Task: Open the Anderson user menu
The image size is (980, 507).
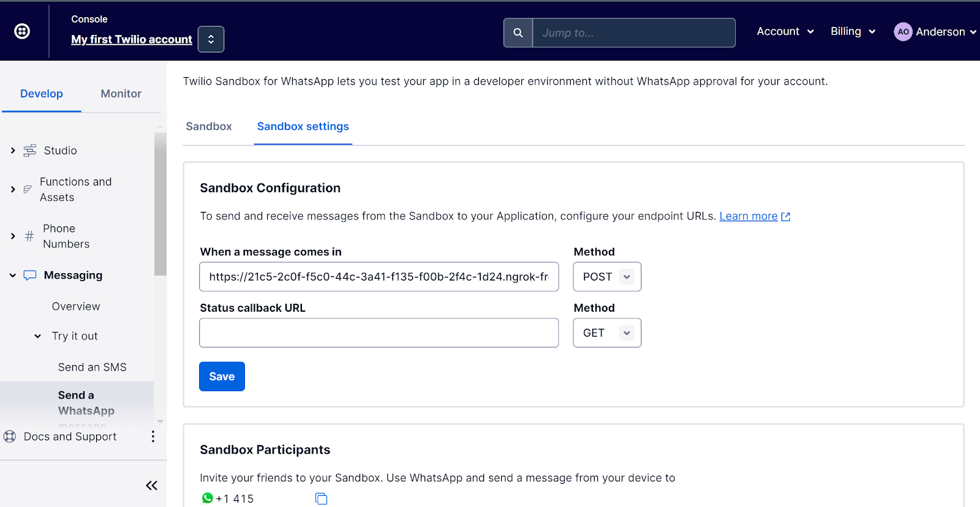Action: tap(935, 32)
